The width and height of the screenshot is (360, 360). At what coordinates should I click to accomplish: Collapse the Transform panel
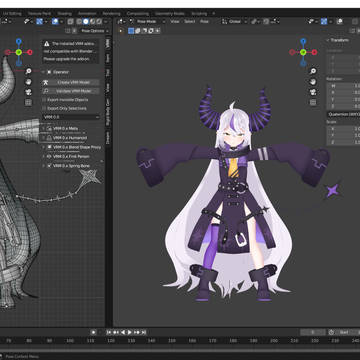328,40
